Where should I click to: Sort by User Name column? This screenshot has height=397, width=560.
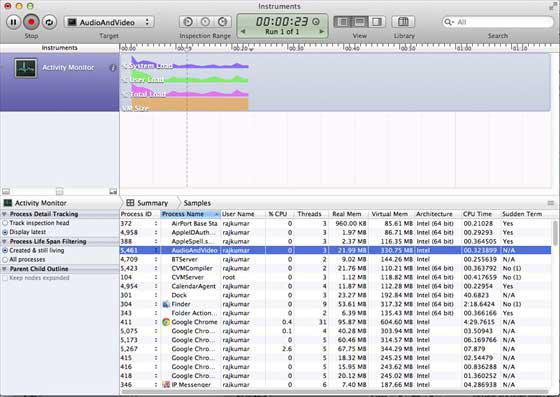pos(243,214)
